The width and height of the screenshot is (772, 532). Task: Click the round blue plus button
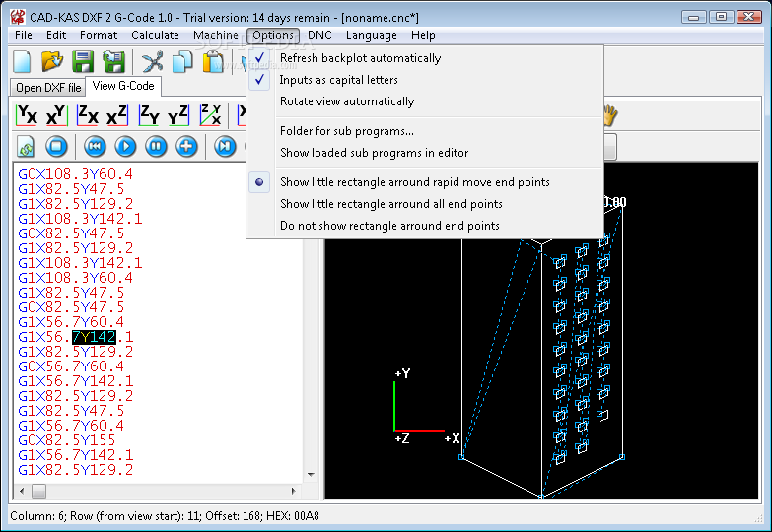click(x=186, y=146)
